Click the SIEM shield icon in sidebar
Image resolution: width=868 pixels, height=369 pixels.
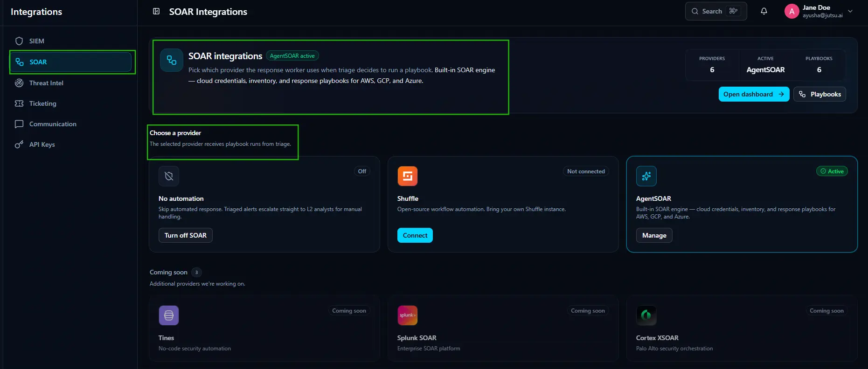[19, 41]
